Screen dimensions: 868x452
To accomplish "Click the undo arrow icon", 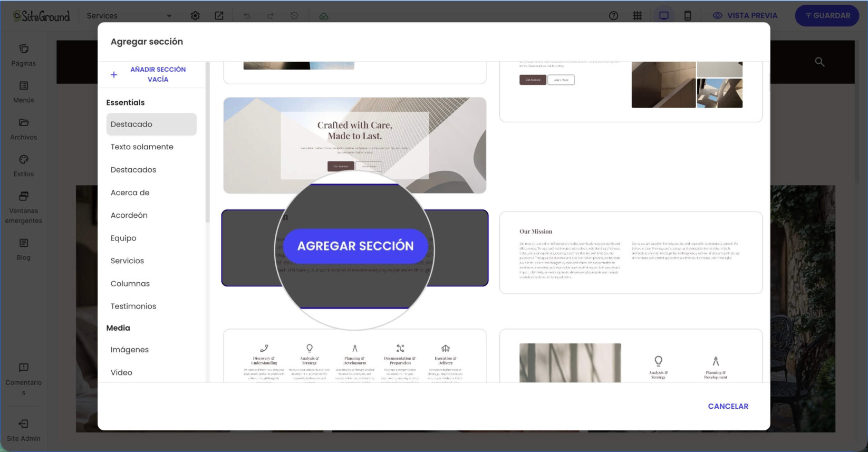I will (x=247, y=16).
